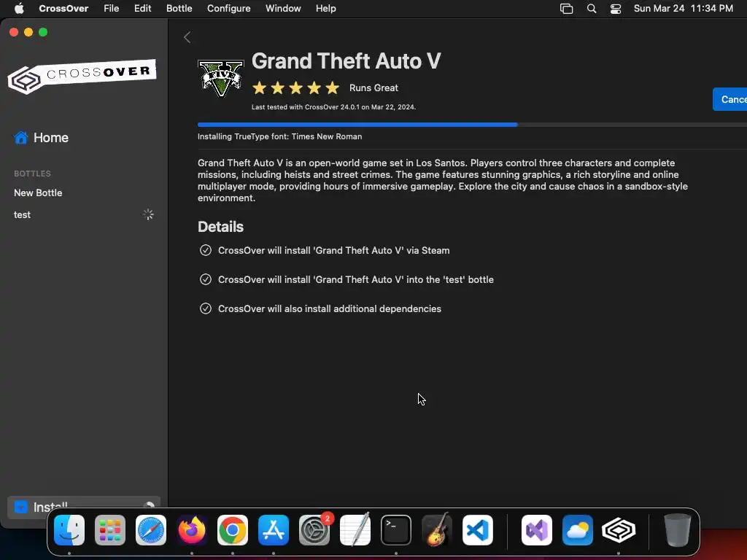Click the Grand Theft Auto V title
Screen dimensions: 747x560
(x=347, y=61)
